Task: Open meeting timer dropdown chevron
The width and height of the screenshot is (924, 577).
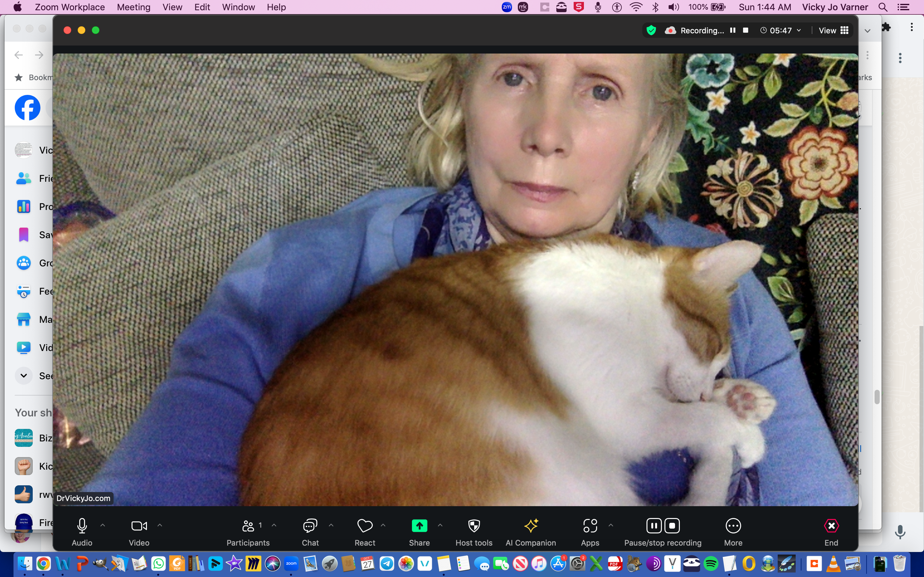Action: coord(799,30)
